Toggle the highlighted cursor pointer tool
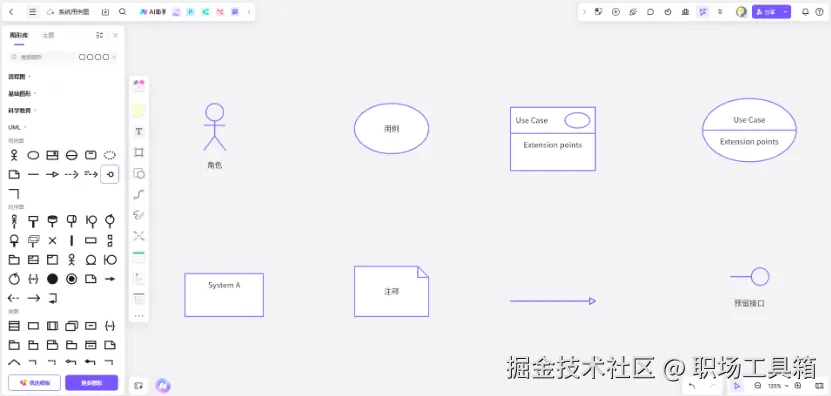The image size is (831, 396). click(x=703, y=12)
